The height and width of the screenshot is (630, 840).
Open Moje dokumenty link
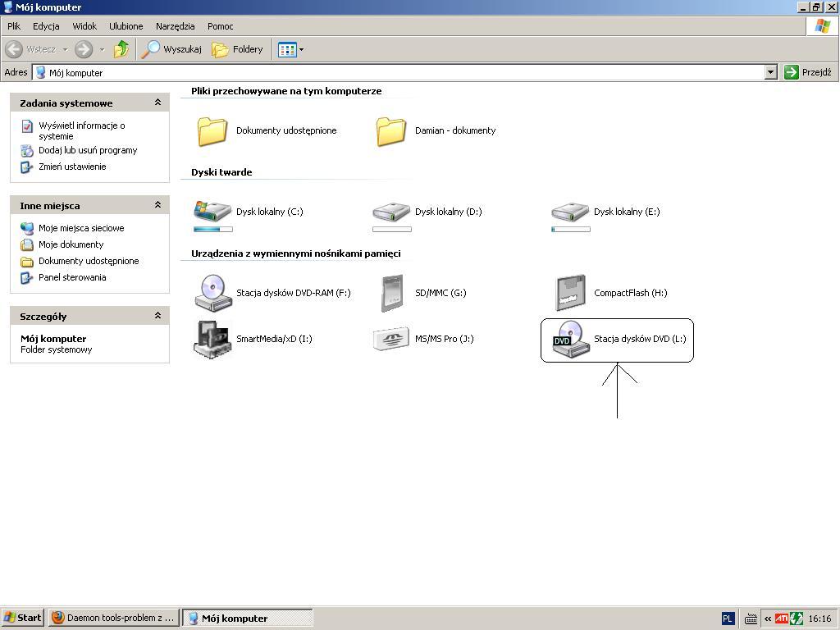point(71,244)
